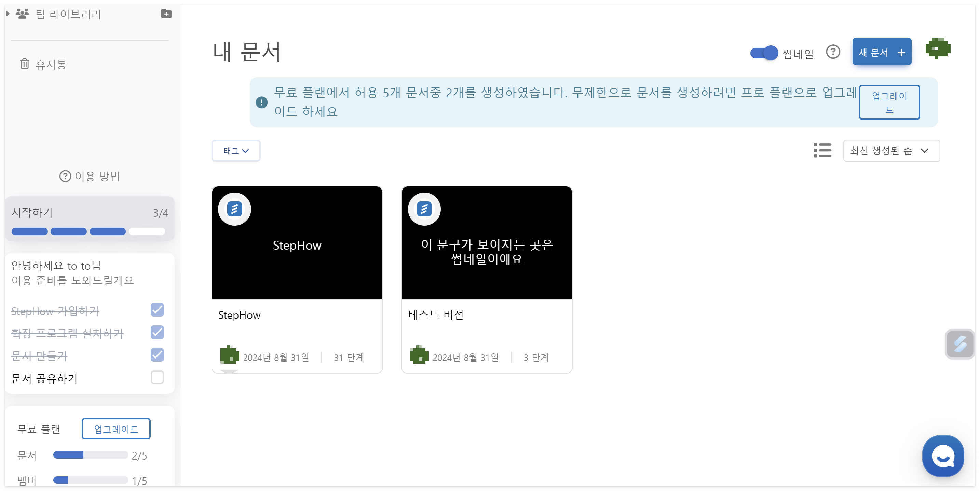This screenshot has height=491, width=980.
Task: Click the 3 단계 step count
Action: click(x=536, y=357)
